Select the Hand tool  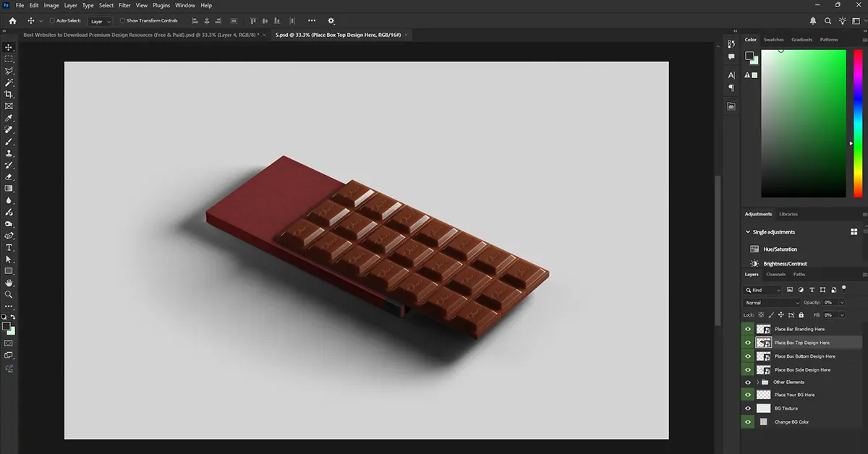tap(9, 283)
